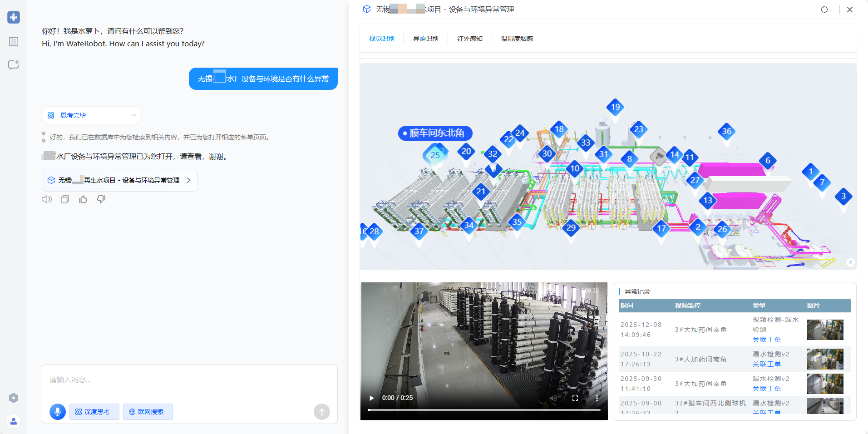Toggle 深度思考 deep thinking mode
This screenshot has height=434, width=868.
pyautogui.click(x=94, y=412)
